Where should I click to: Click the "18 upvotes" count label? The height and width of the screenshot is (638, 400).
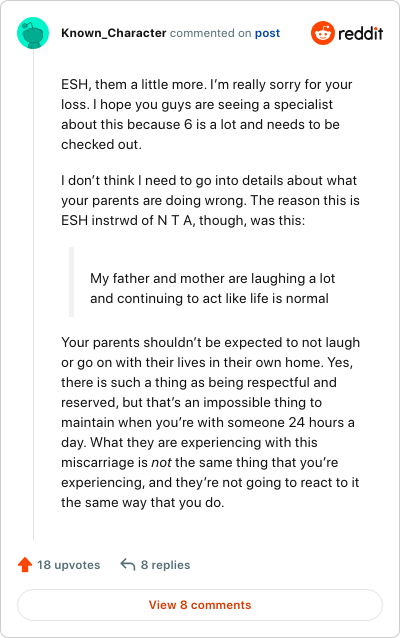click(x=68, y=565)
